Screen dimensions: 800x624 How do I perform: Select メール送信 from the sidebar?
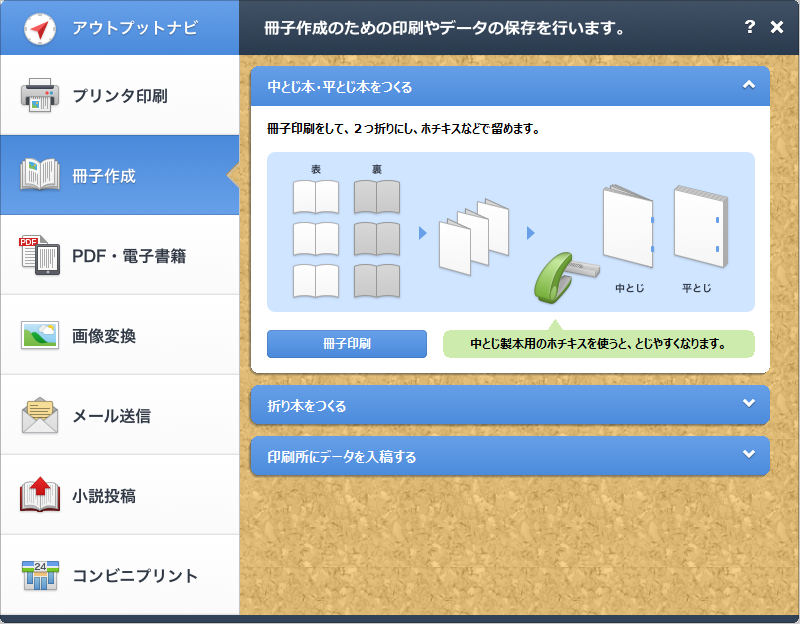120,415
